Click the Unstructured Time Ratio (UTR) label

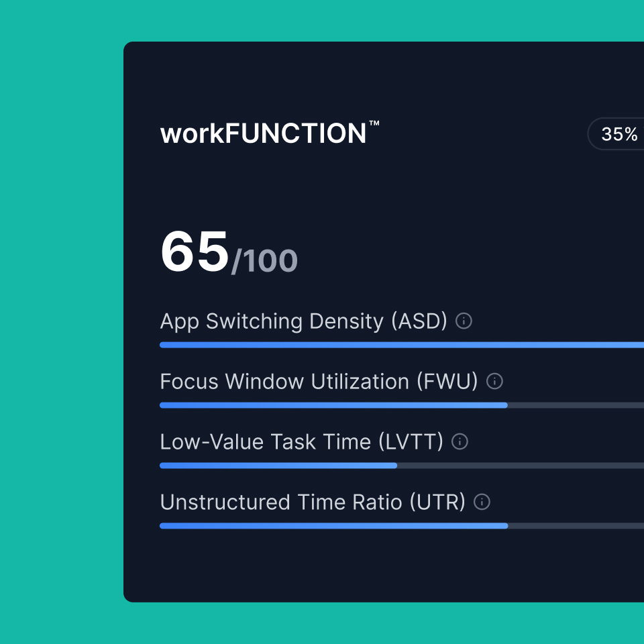[313, 502]
